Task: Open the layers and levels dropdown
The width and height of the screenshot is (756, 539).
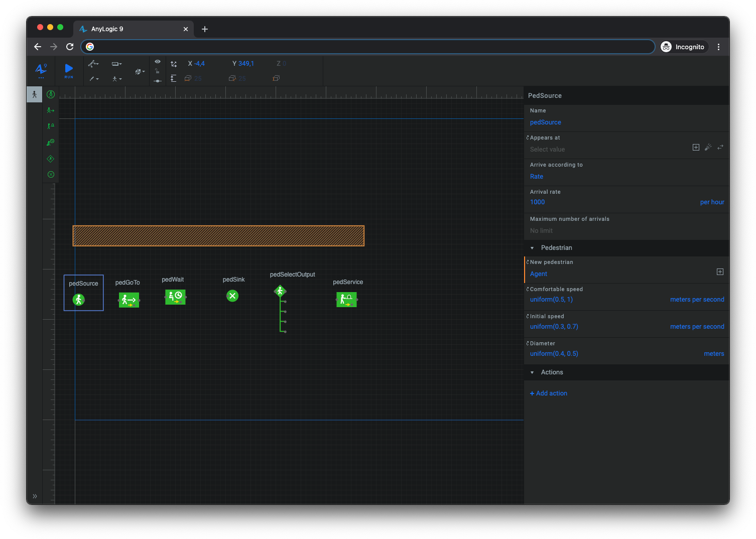Action: pyautogui.click(x=140, y=72)
